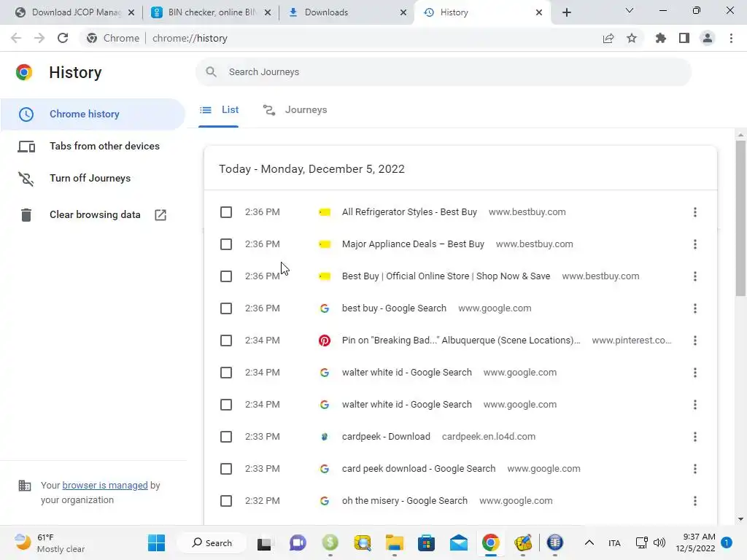The width and height of the screenshot is (747, 560).
Task: Click the Pinterest favicon in history list
Action: coord(325,341)
